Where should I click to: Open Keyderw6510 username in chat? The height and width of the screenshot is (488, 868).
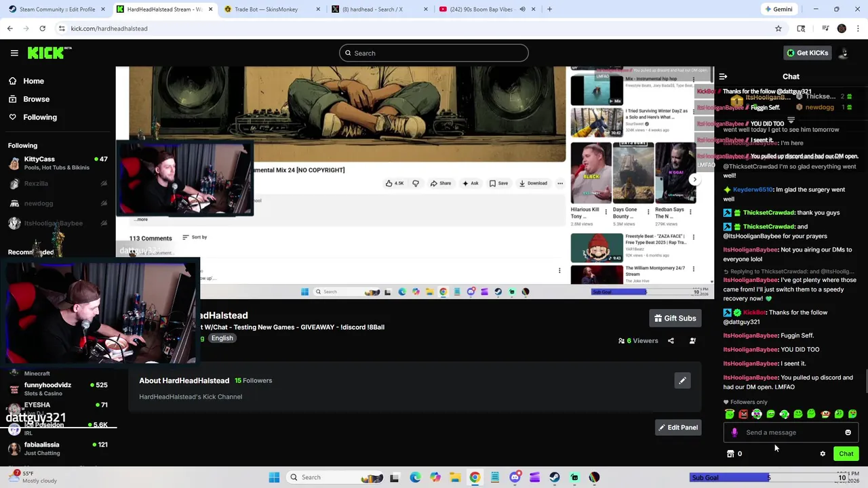click(x=753, y=190)
